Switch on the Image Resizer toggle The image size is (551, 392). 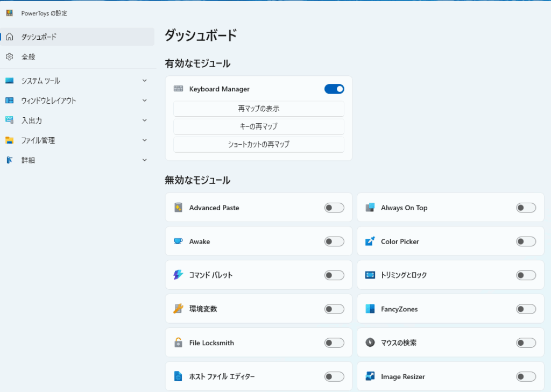coord(526,376)
